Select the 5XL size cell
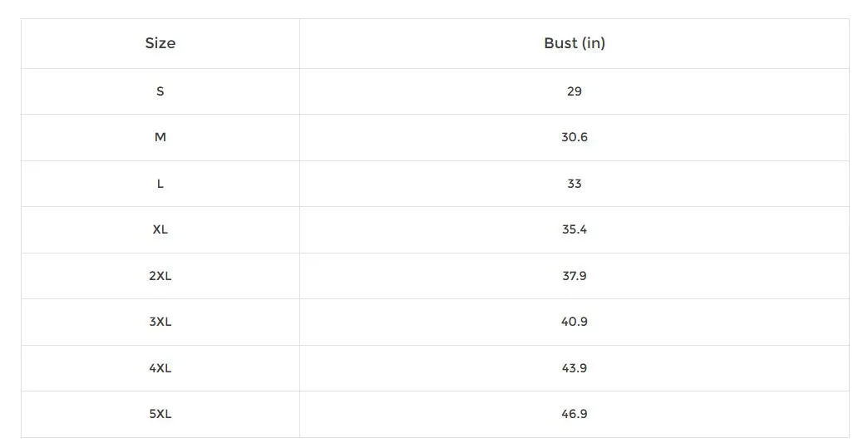The image size is (868, 448). click(x=160, y=415)
